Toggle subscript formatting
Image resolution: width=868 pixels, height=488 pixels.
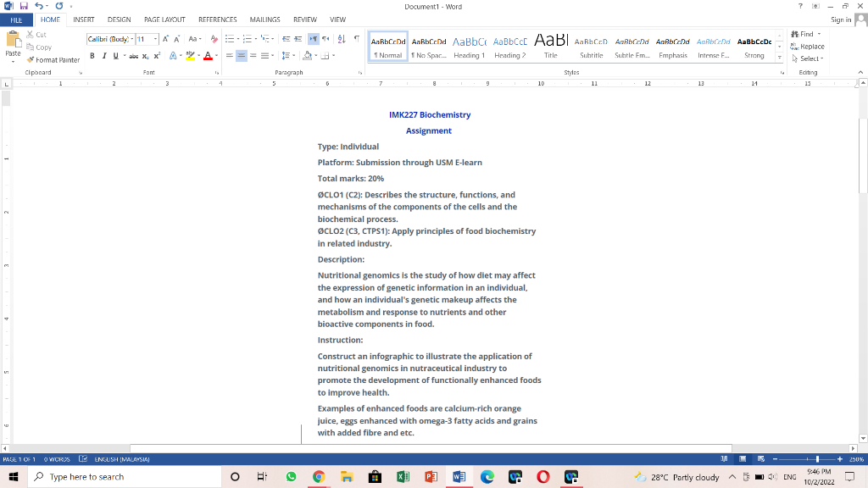[145, 56]
